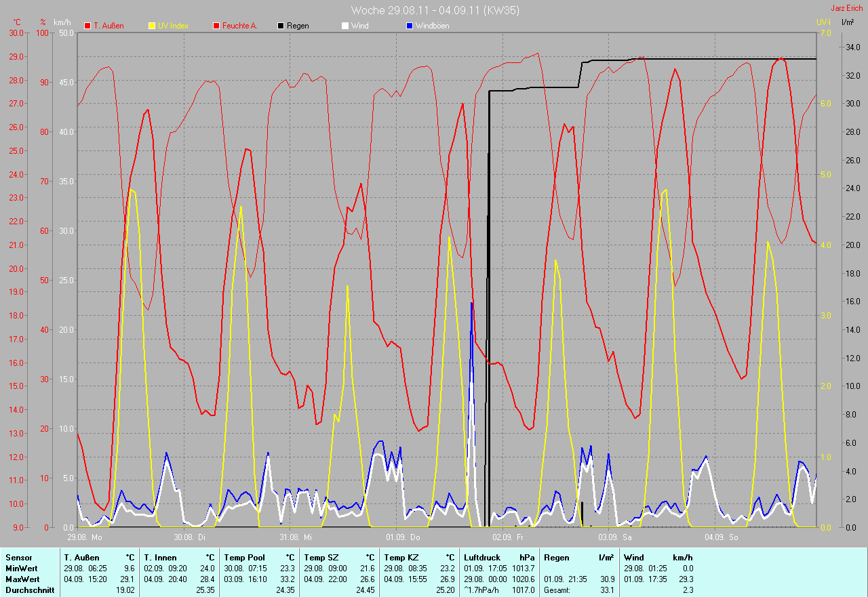
Task: Click the '^1.7hPa/h' pressure trend value
Action: [483, 590]
